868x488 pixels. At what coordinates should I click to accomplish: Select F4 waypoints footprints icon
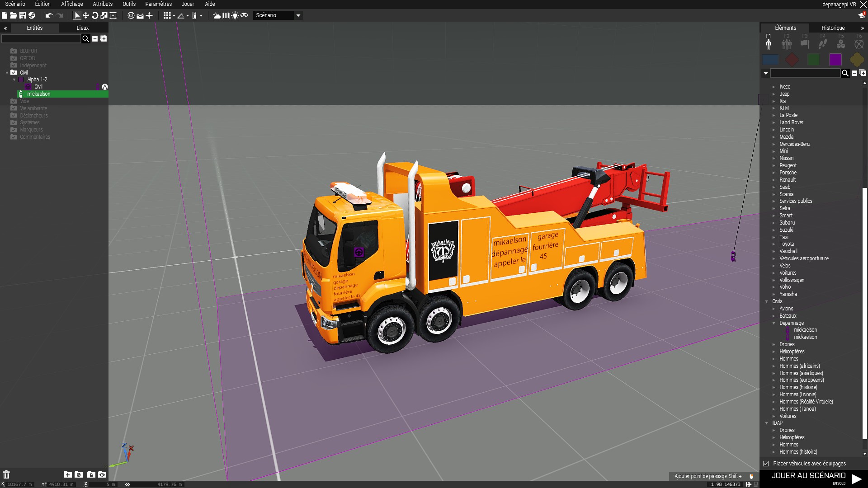[x=823, y=44]
